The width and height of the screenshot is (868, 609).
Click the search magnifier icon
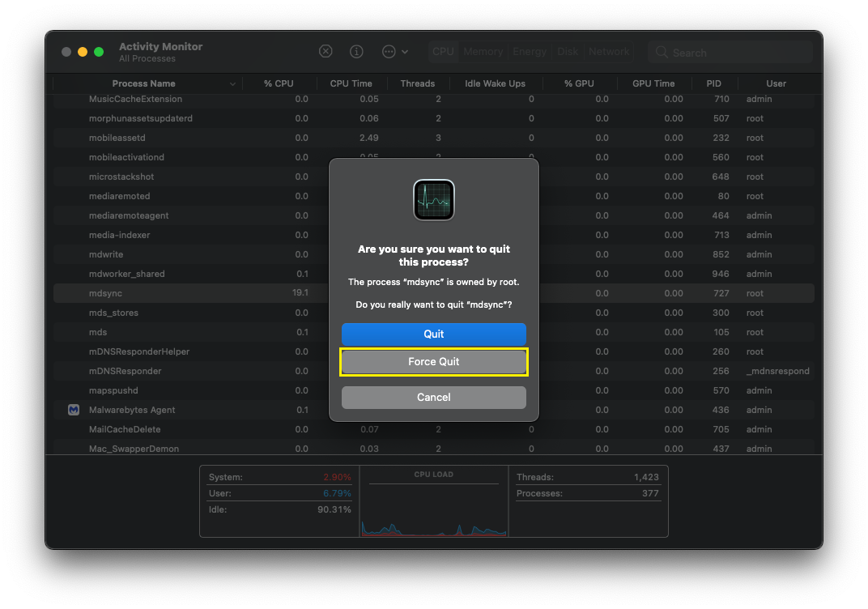click(x=662, y=53)
